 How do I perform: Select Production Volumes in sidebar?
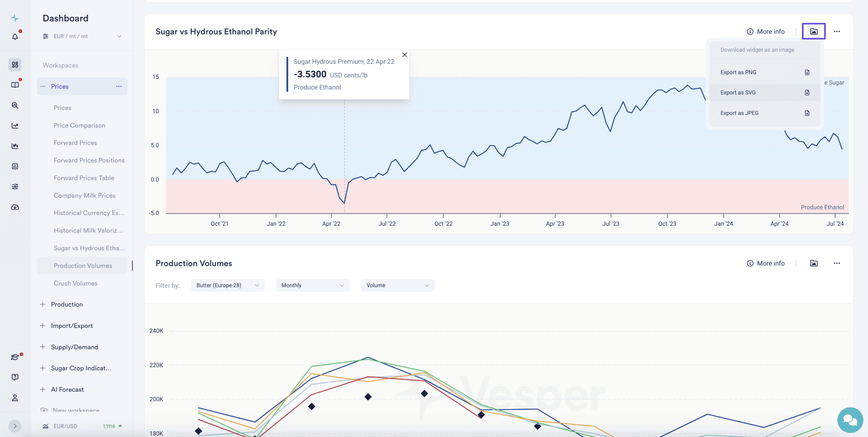click(82, 265)
